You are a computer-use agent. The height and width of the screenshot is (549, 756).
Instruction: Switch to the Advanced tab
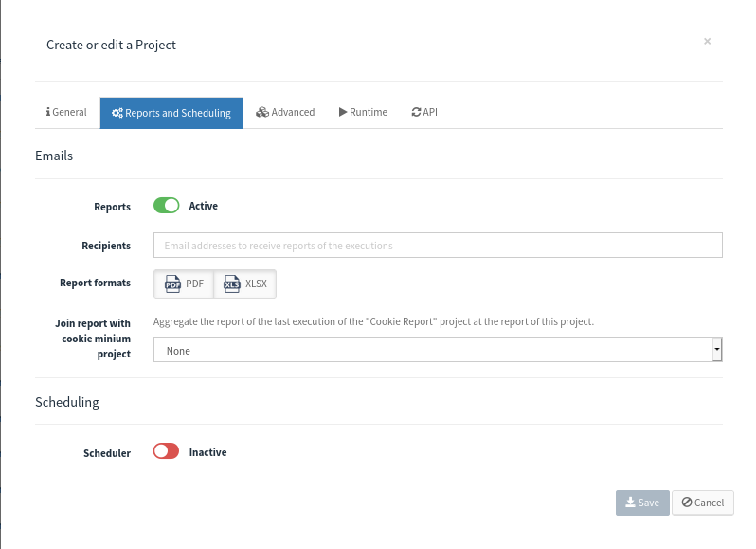285,113
